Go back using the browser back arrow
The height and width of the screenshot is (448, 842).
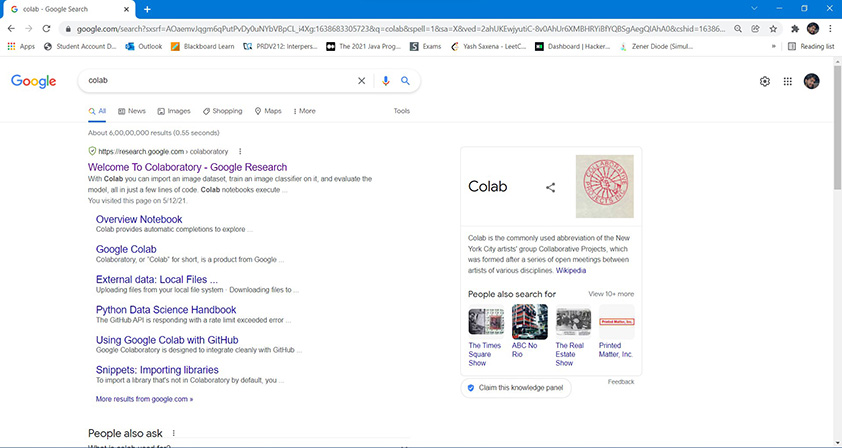point(11,28)
